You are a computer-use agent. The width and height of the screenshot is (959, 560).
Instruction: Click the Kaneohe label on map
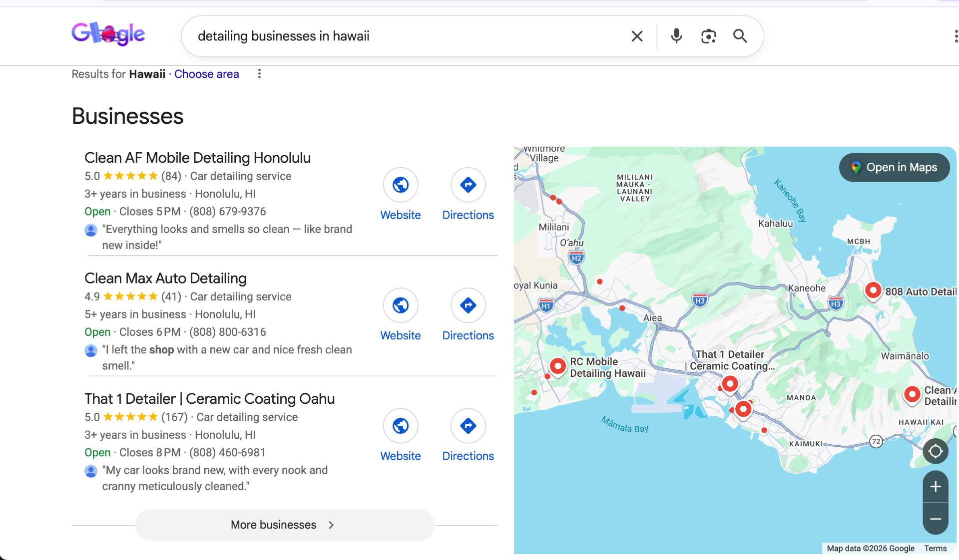(807, 288)
